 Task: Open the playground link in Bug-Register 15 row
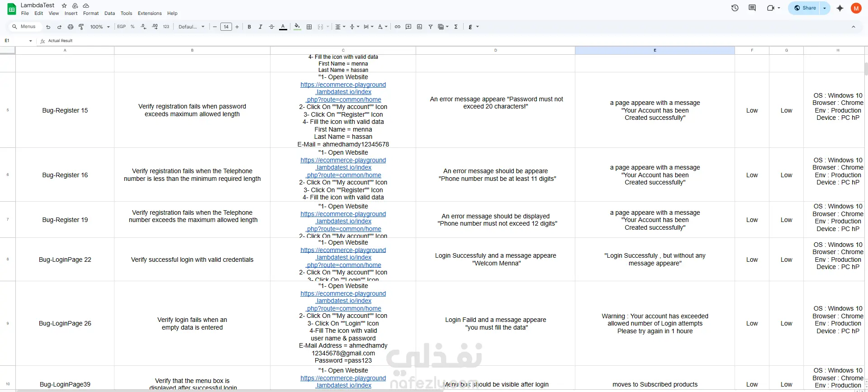(x=343, y=92)
